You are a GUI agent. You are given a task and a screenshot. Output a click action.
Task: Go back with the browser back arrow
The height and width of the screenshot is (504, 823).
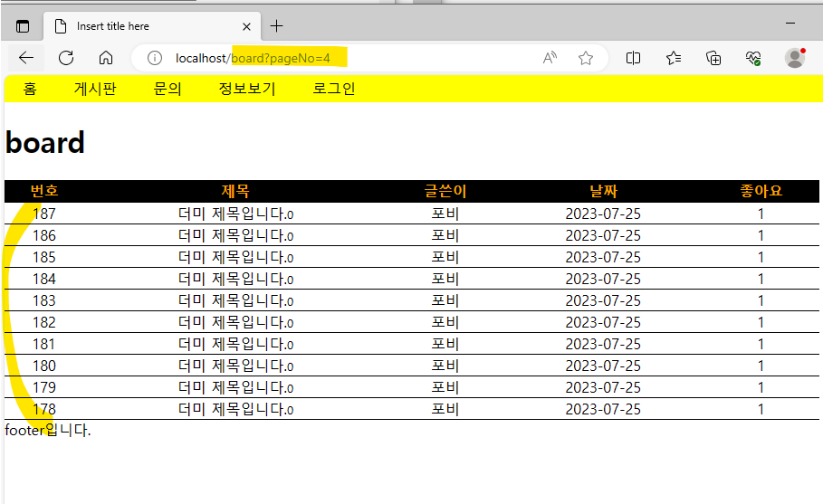tap(26, 58)
